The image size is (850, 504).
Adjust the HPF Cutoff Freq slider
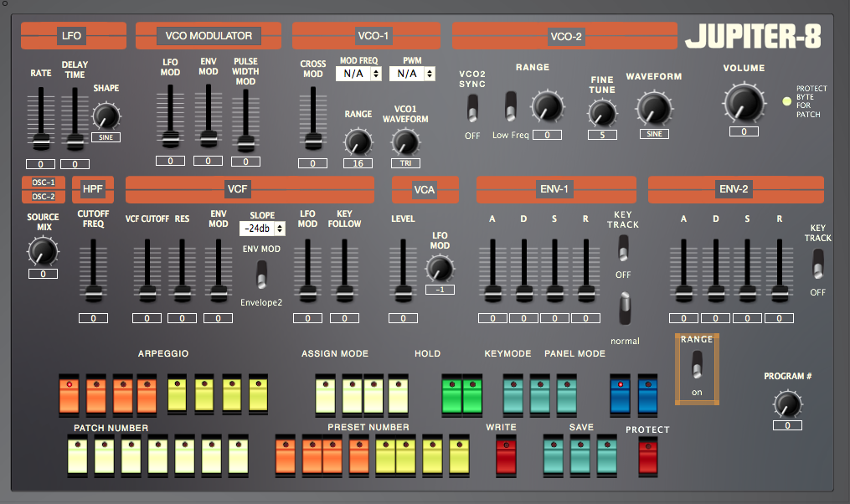click(93, 293)
